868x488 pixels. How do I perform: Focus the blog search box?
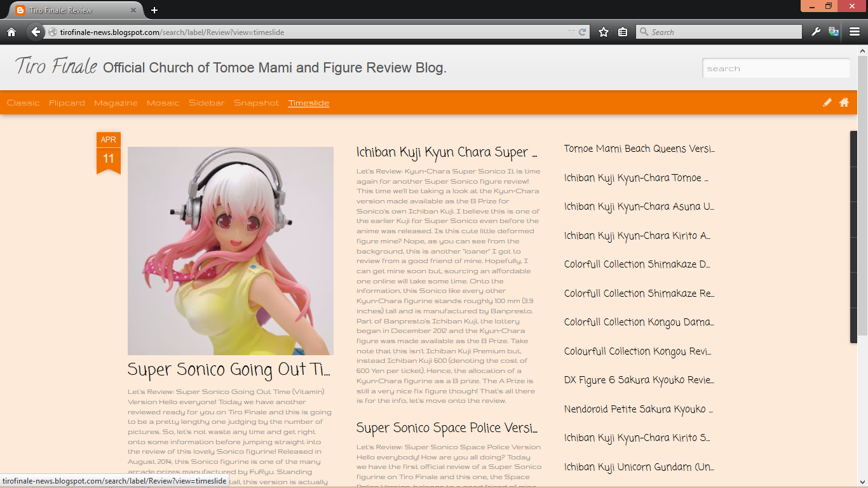[776, 68]
